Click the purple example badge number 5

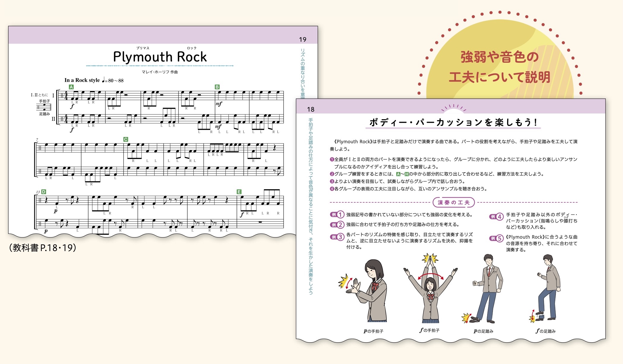[496, 238]
